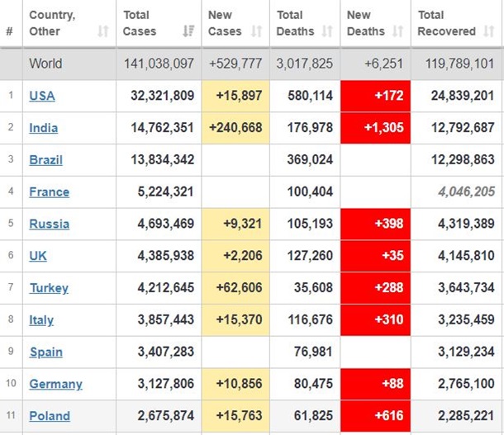
Task: Click the Italy link
Action: click(x=41, y=320)
